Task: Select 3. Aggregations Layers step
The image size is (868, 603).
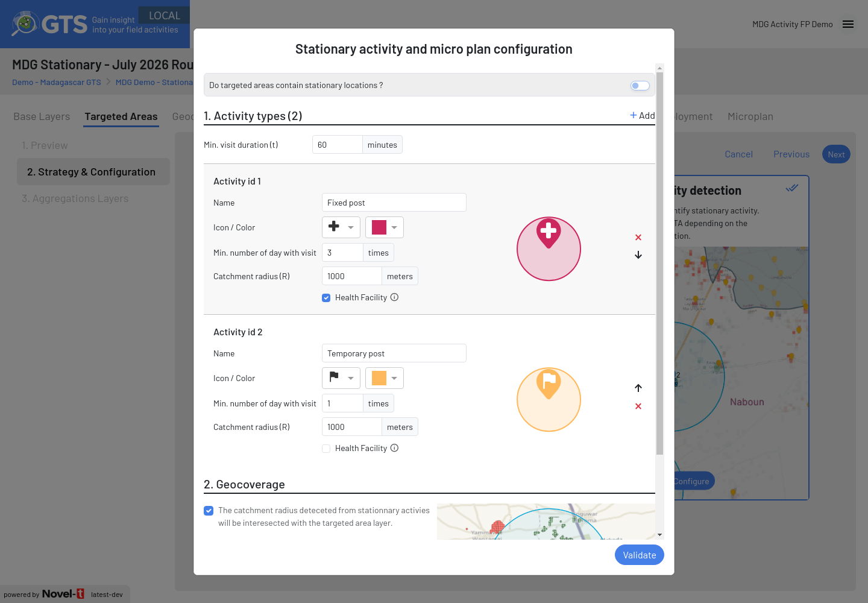Action: (x=75, y=198)
